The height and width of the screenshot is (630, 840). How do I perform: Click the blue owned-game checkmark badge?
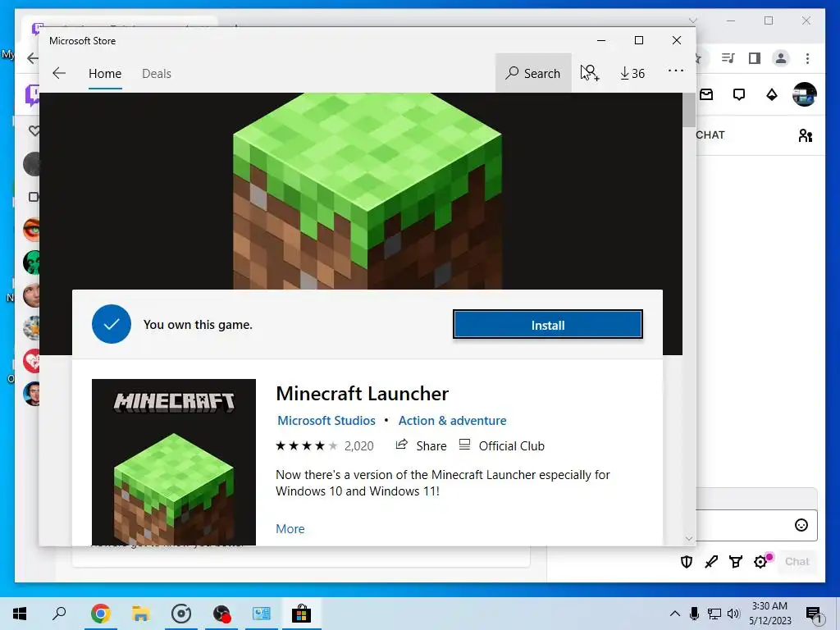coord(112,324)
